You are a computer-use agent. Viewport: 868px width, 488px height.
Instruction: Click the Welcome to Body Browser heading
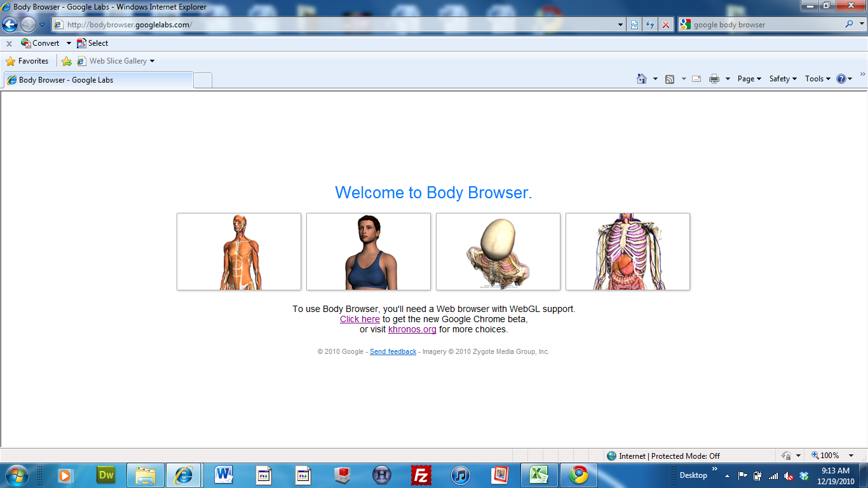coord(433,193)
